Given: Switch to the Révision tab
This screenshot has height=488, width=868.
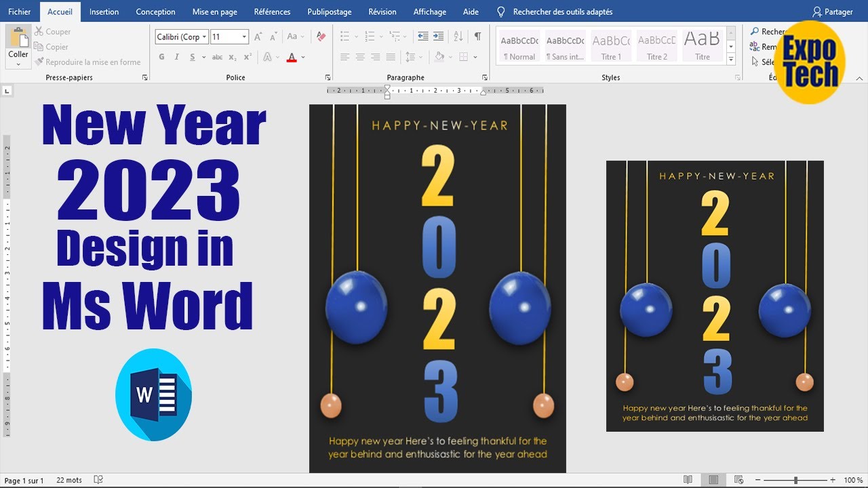Looking at the screenshot, I should pyautogui.click(x=382, y=12).
